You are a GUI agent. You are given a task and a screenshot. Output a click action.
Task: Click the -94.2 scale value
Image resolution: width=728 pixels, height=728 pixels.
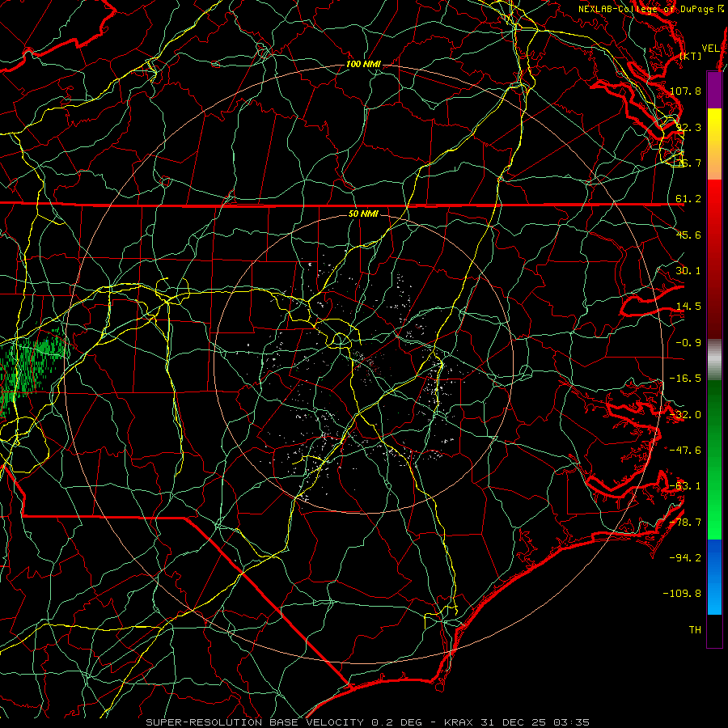tap(685, 558)
